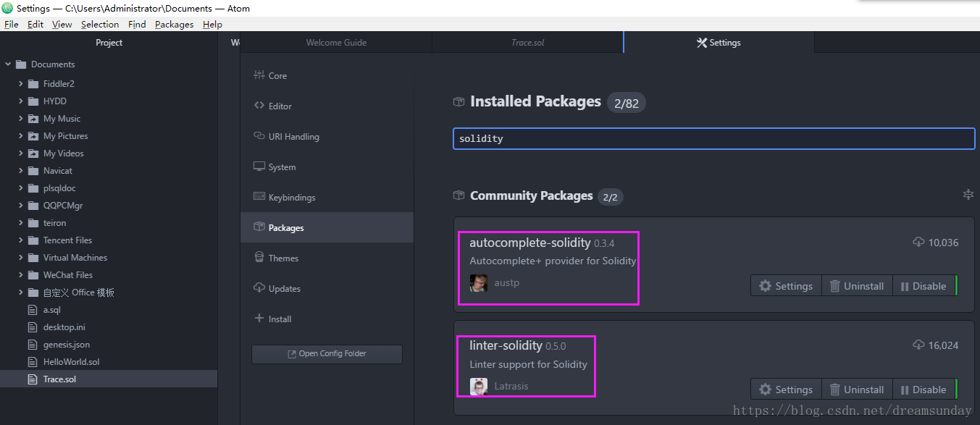980x425 pixels.
Task: Expand the 自定义 Office 模板 folder
Action: coord(21,293)
